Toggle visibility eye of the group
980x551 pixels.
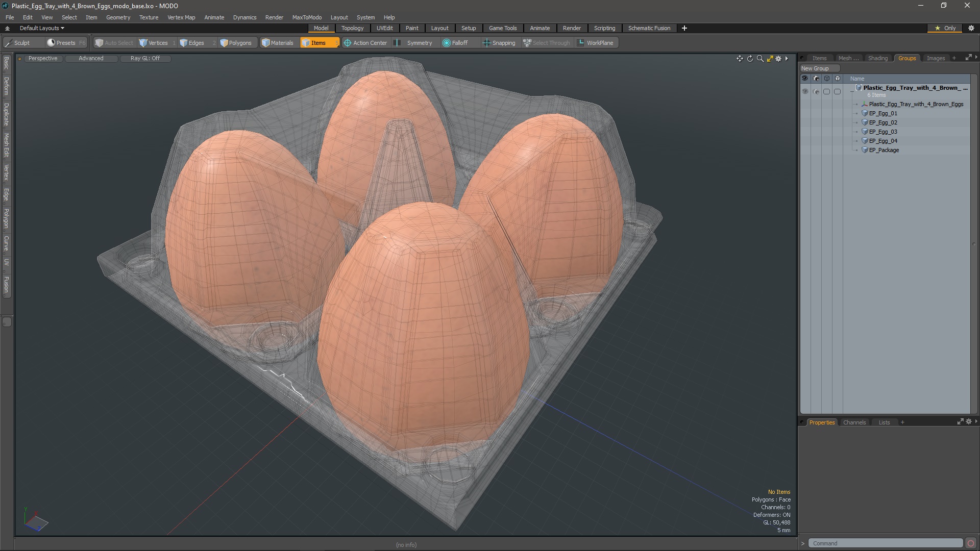[x=805, y=91]
